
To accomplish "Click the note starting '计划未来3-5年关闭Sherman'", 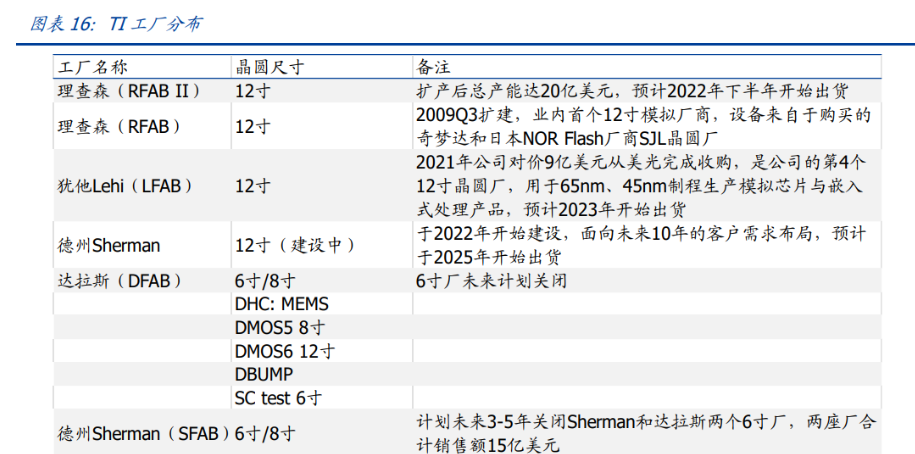I will (645, 423).
